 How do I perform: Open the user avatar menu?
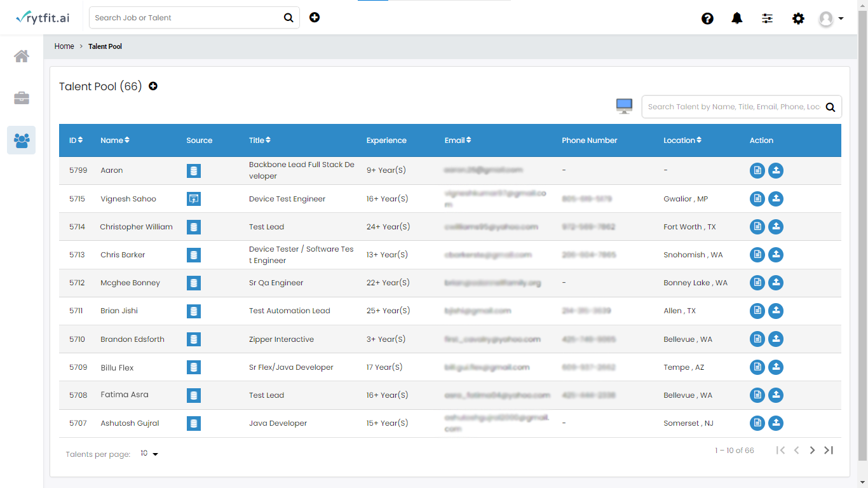click(x=831, y=18)
